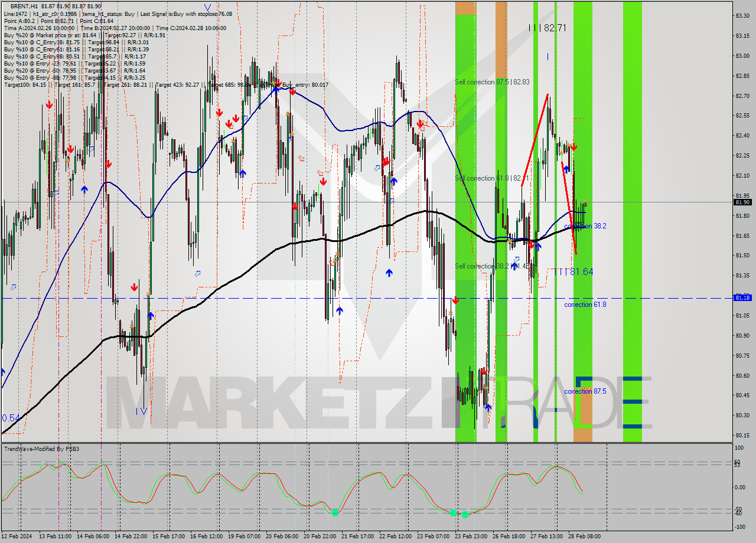756x543 pixels.
Task: Click the '12 Feb 2024' date label
Action: click(17, 537)
